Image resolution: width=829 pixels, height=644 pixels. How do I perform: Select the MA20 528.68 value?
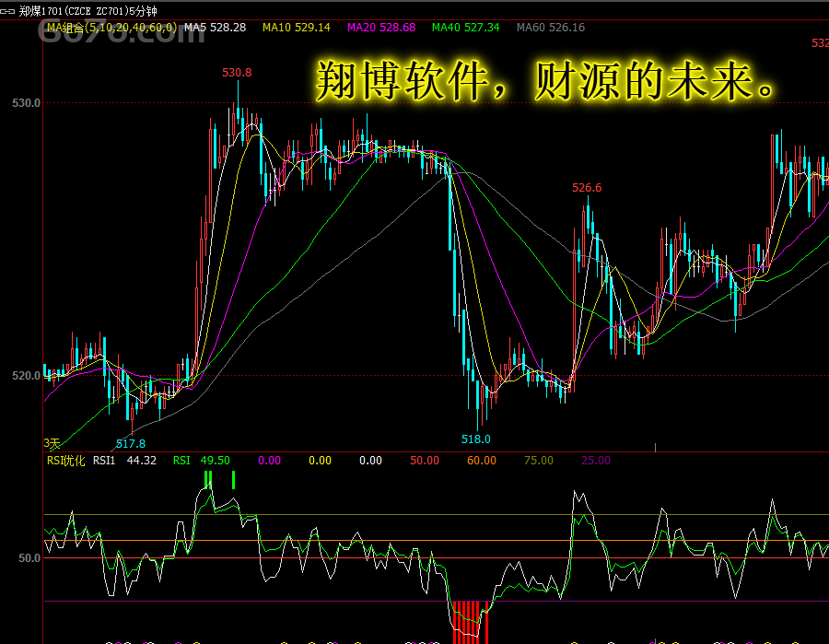381,28
